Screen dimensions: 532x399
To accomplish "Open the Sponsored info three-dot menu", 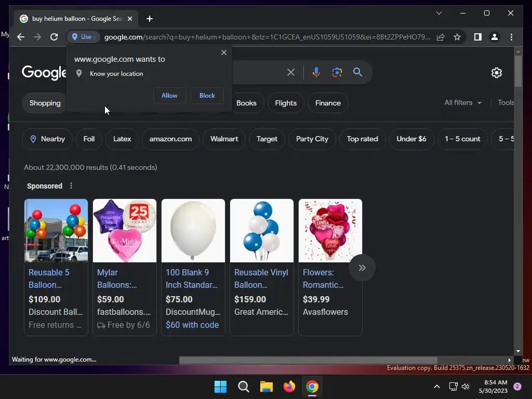I will [x=71, y=185].
